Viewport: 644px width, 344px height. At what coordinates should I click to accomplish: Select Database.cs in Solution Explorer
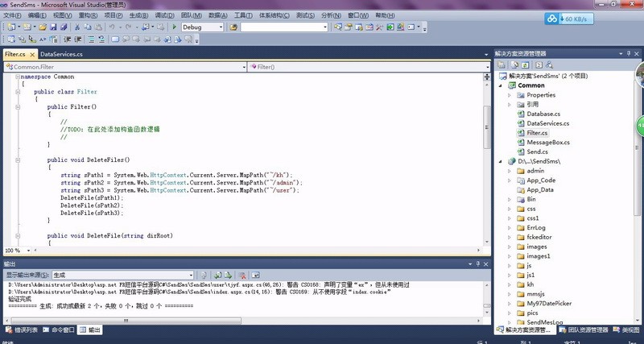click(543, 114)
